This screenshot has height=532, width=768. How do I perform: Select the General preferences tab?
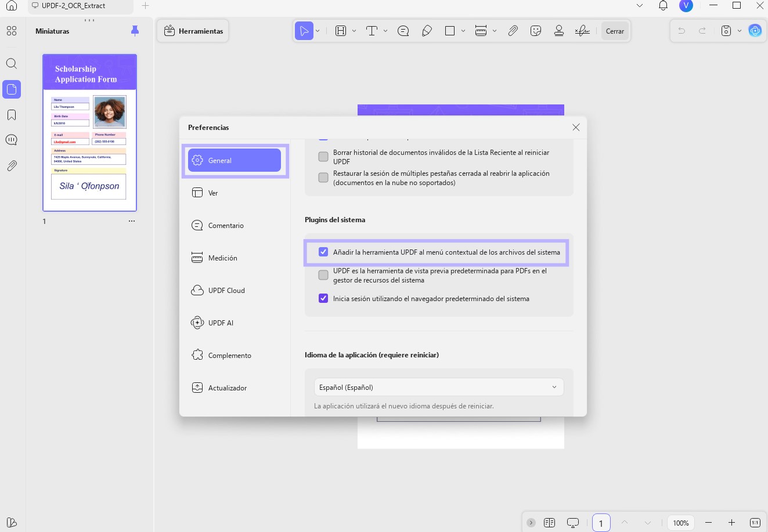point(235,161)
